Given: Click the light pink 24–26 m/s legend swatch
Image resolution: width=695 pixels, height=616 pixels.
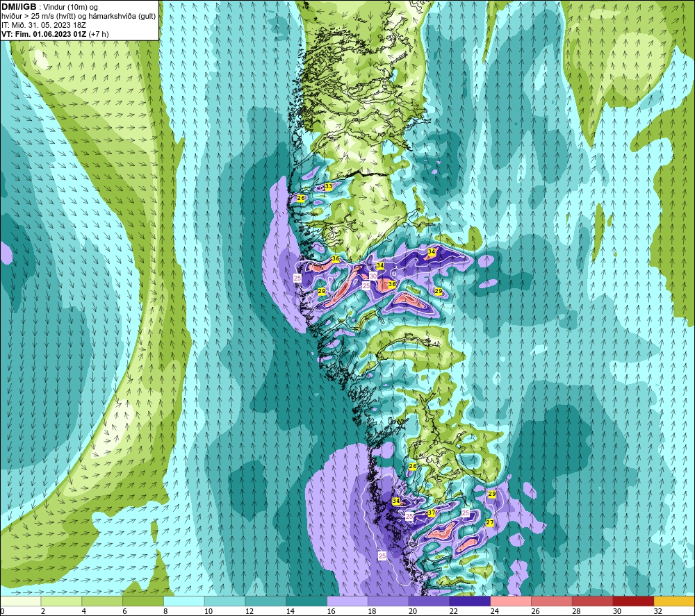Looking at the screenshot, I should [x=511, y=601].
